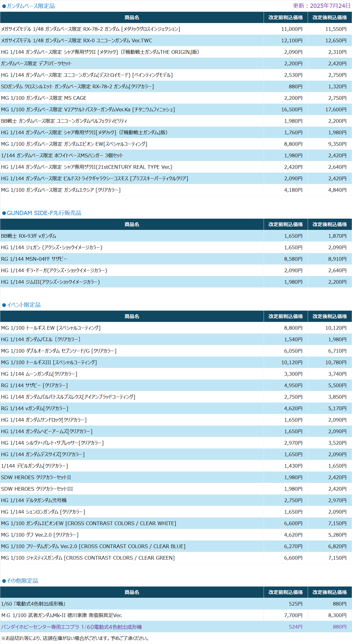The width and height of the screenshot is (352, 644).
Task: Click HG ガンダムヘビーアームズ クリアカラー name
Action: 47,431
